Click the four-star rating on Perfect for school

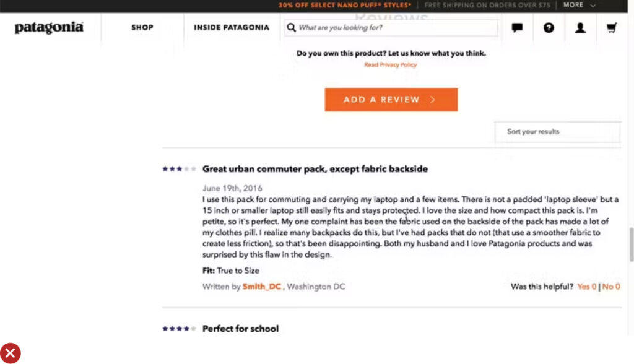[179, 329]
